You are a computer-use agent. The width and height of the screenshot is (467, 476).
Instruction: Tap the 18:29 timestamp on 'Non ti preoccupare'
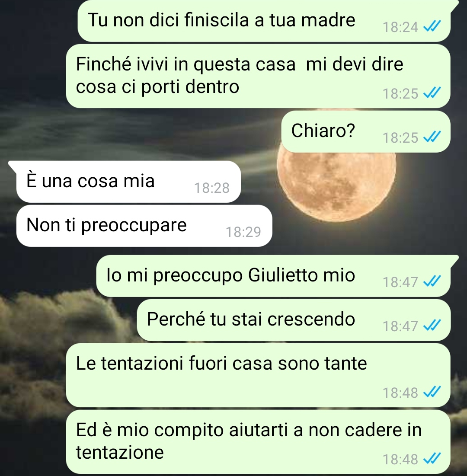pyautogui.click(x=243, y=232)
